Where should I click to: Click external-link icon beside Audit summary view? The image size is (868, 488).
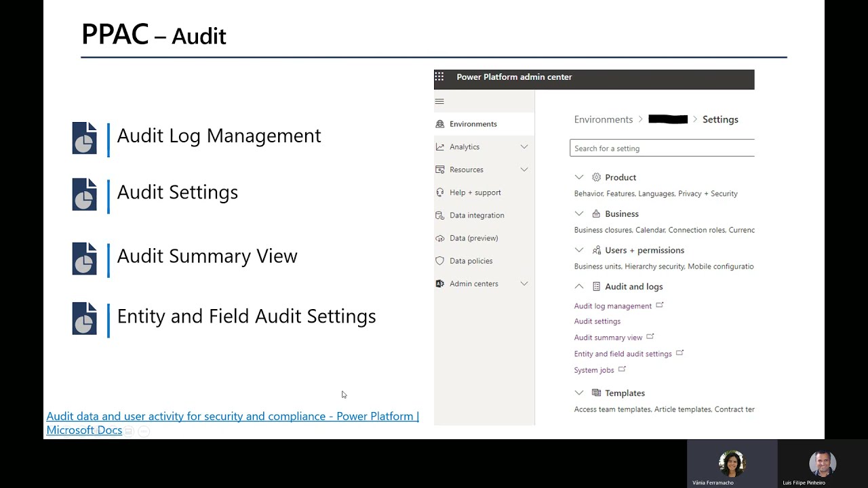pyautogui.click(x=650, y=336)
